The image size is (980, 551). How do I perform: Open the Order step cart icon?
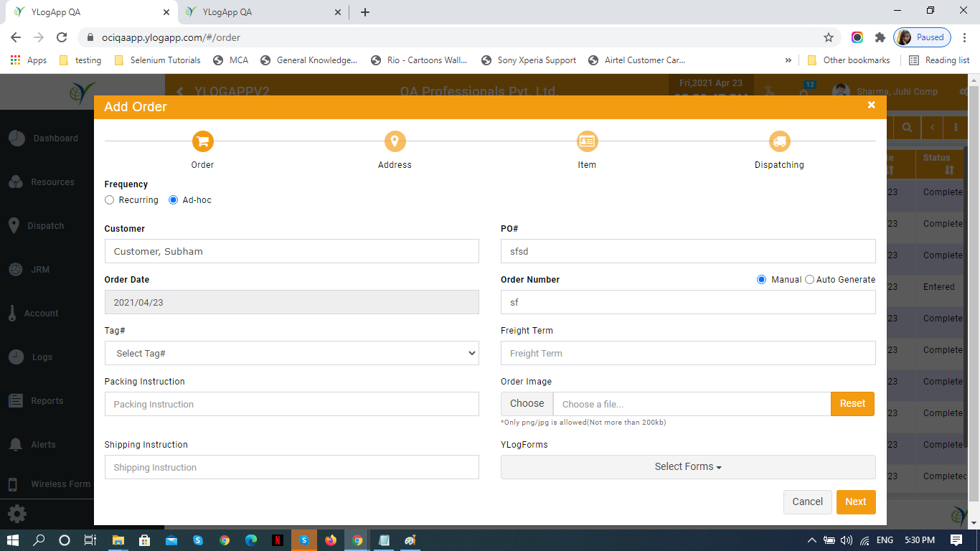[x=203, y=141]
